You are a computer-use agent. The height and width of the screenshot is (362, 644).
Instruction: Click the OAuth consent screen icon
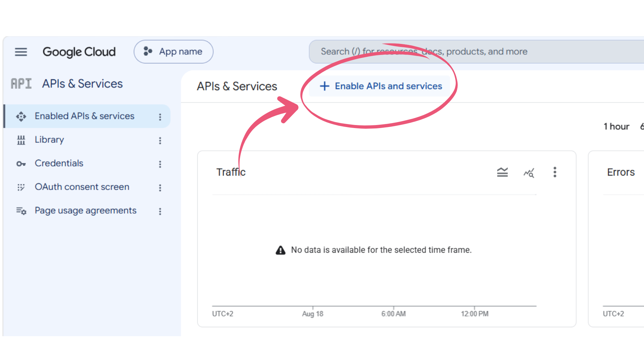tap(21, 187)
